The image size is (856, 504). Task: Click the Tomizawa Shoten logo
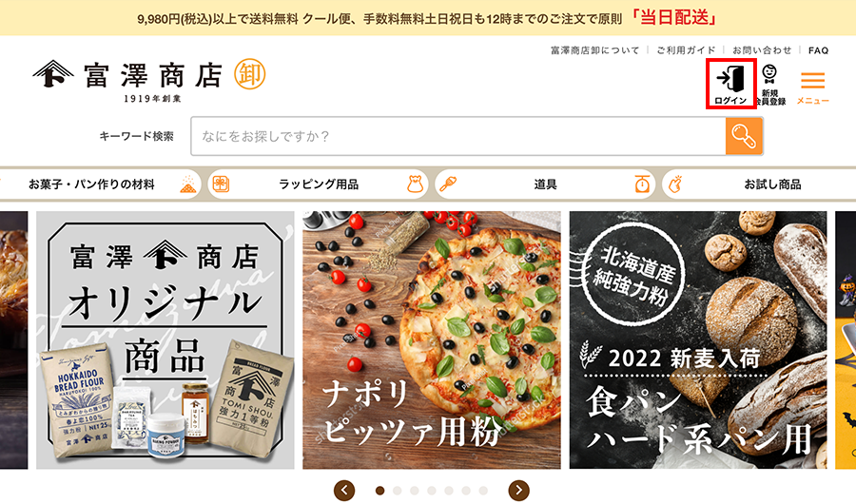(149, 81)
